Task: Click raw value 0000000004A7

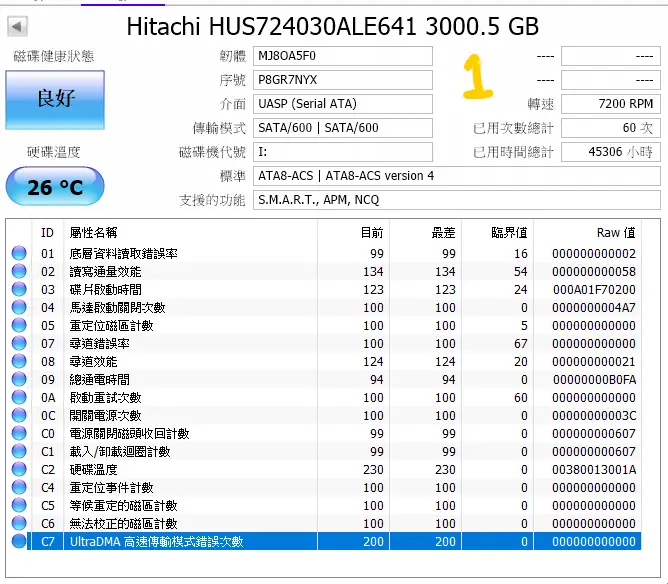Action: pos(594,308)
